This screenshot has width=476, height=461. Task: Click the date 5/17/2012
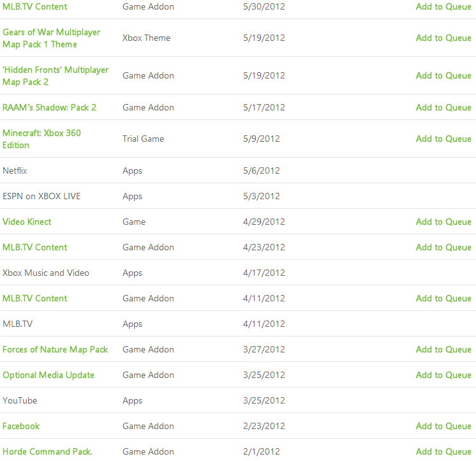(264, 107)
